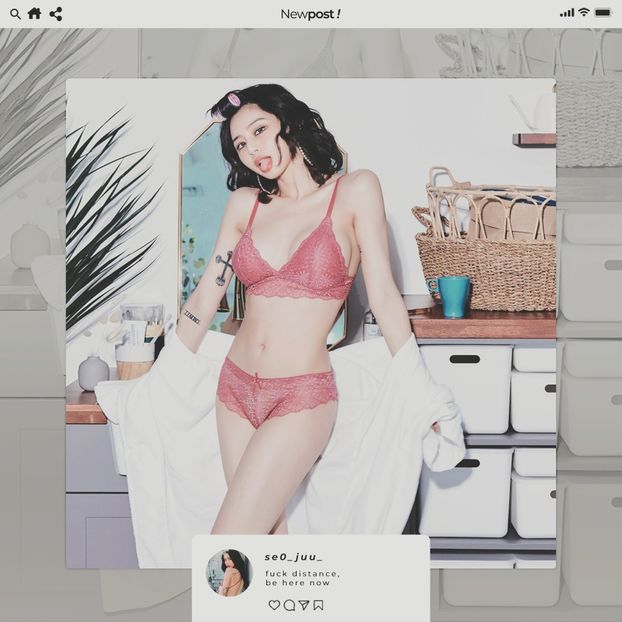Image resolution: width=622 pixels, height=622 pixels.
Task: Click the teal mug in the photo
Action: pos(455,296)
